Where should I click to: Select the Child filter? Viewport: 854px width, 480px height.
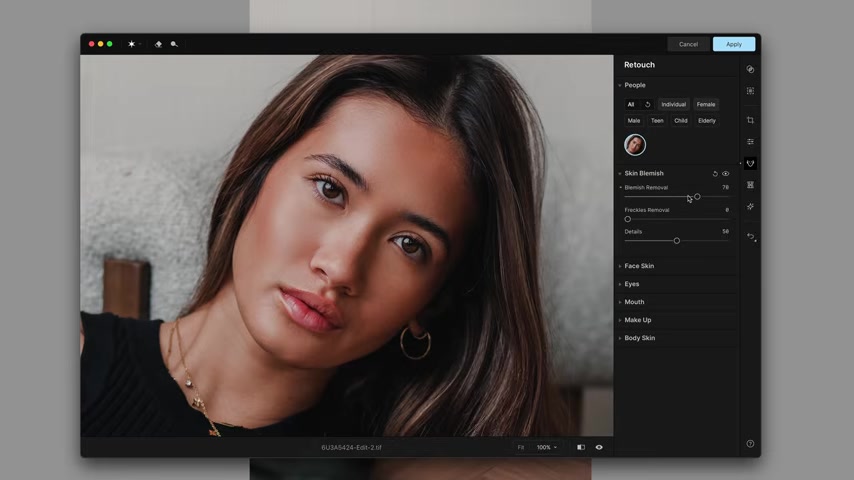pyautogui.click(x=680, y=121)
